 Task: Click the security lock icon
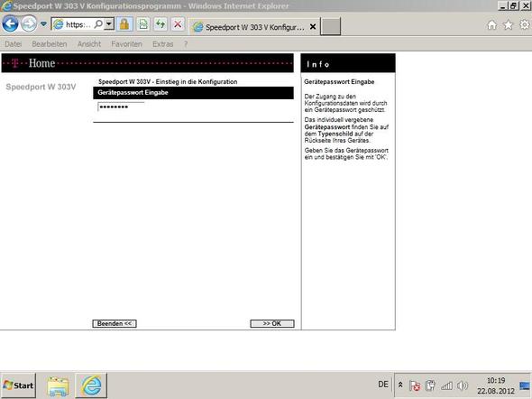[124, 24]
